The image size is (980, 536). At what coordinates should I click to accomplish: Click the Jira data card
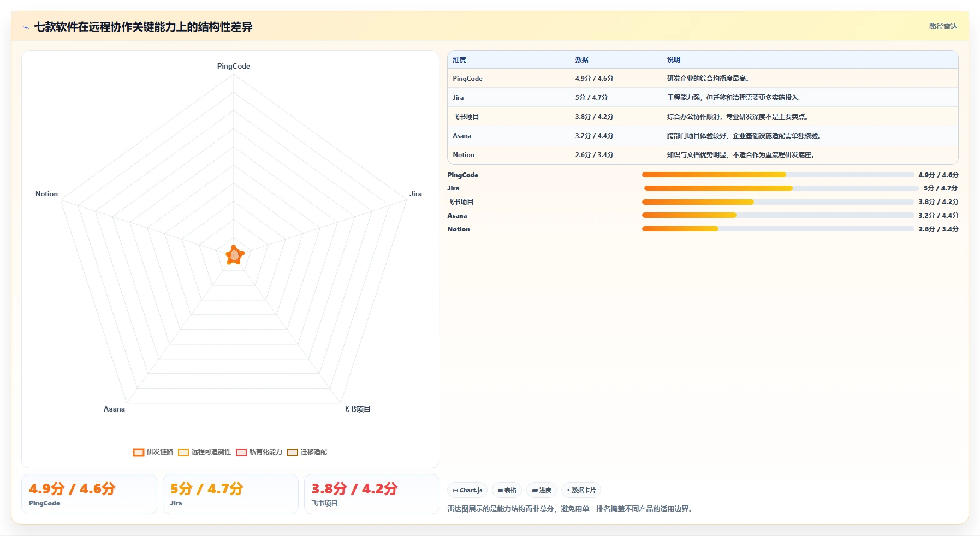point(230,494)
